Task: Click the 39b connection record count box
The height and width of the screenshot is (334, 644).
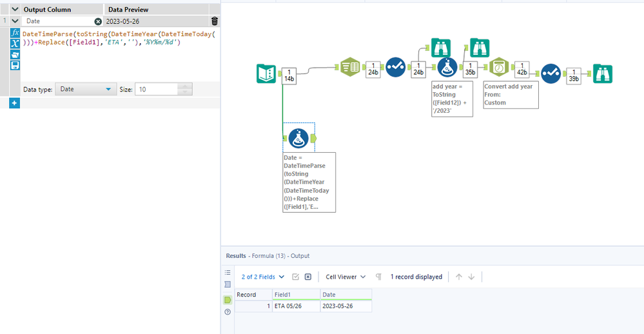Action: (x=574, y=75)
